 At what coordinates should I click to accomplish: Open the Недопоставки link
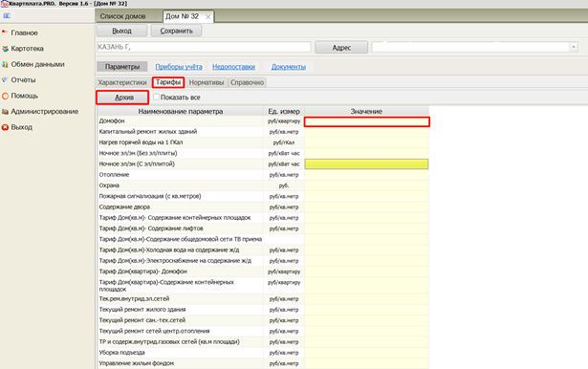[233, 67]
